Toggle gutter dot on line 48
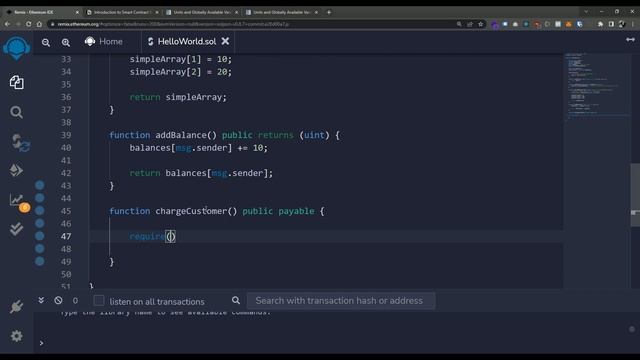The image size is (640, 360). tap(40, 249)
